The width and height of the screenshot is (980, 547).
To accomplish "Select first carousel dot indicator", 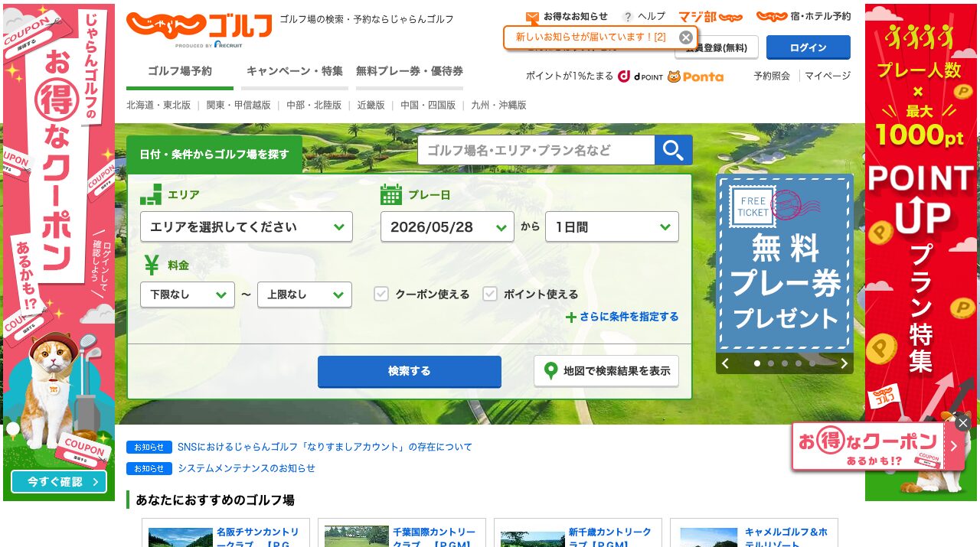I will click(x=757, y=363).
